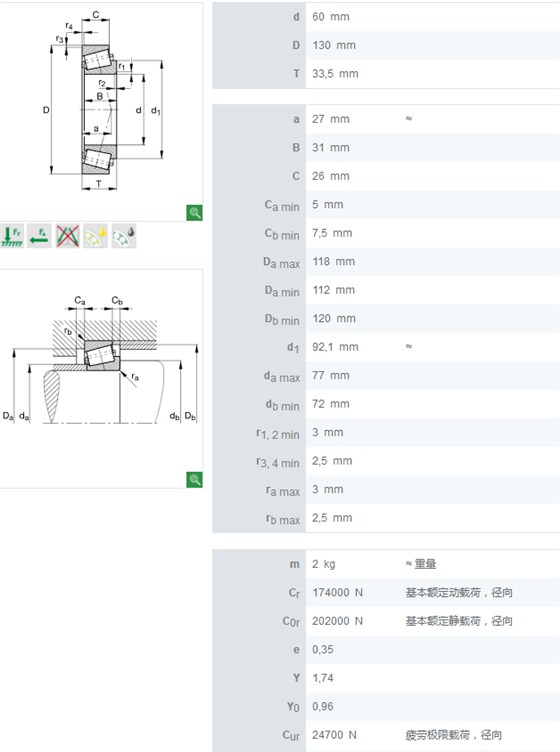Viewport: 560px width, 752px height.
Task: Select the Cb min value 7,5 mm
Action: (x=332, y=233)
